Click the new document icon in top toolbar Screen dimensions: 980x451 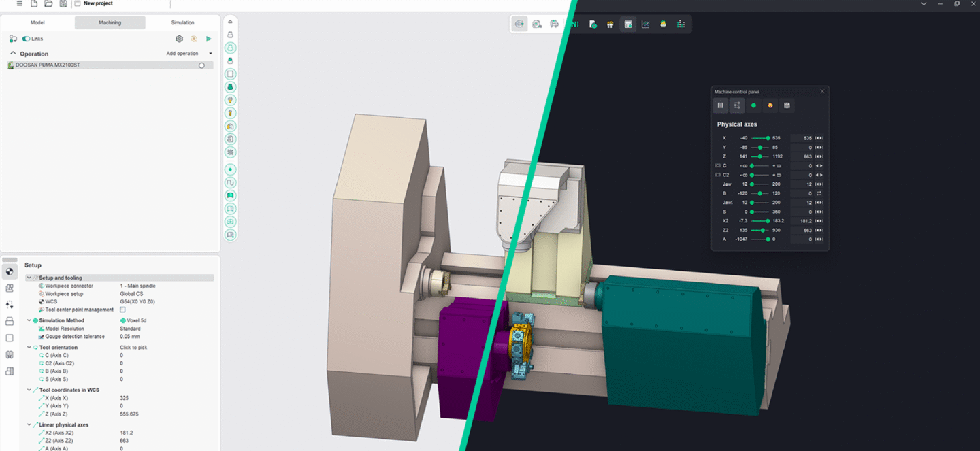click(x=34, y=3)
